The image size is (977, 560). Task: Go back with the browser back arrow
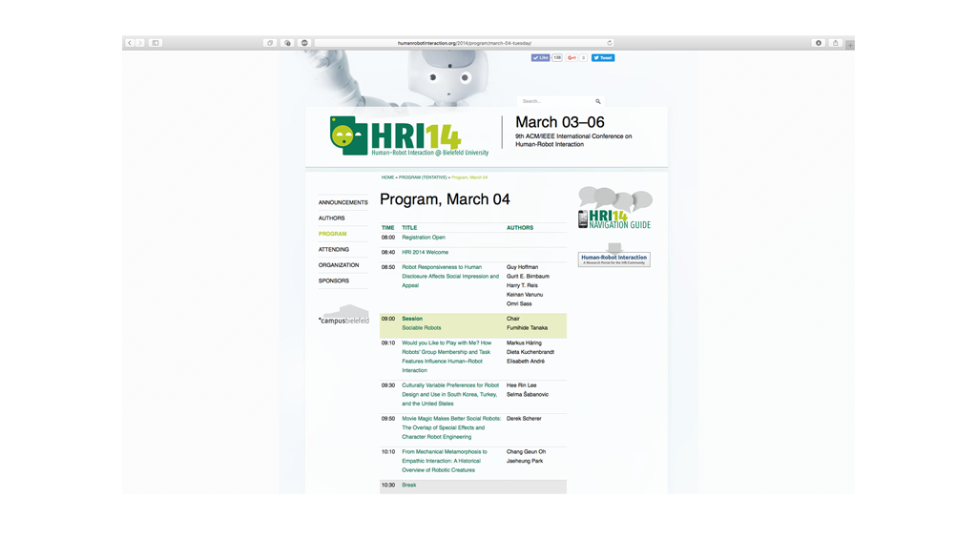coord(130,43)
